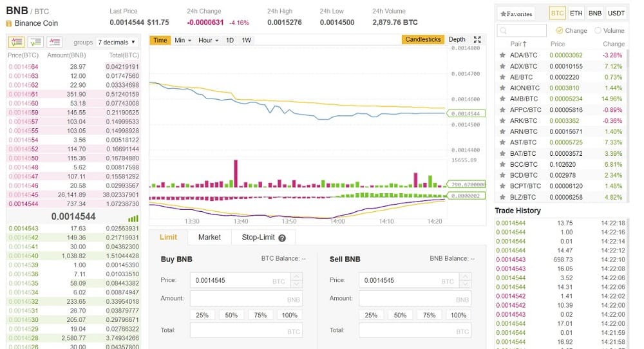Set sell amount to 50%
644x349 pixels.
coord(400,316)
